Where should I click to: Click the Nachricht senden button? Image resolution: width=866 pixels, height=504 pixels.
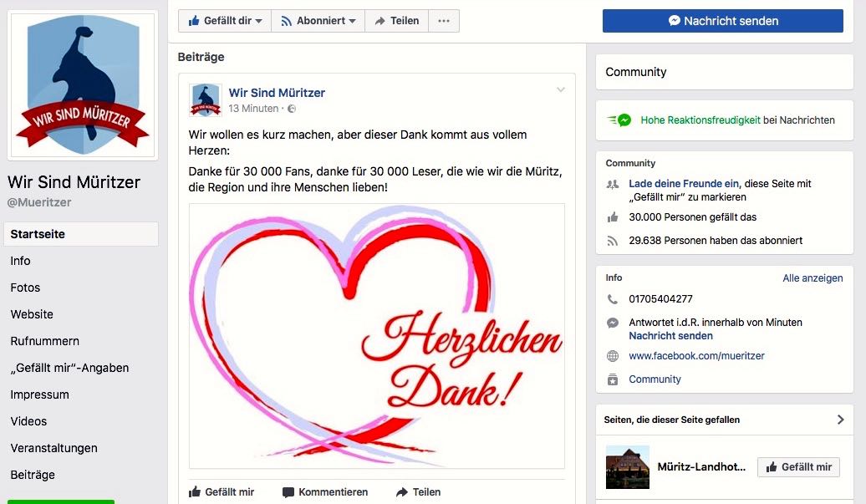723,21
